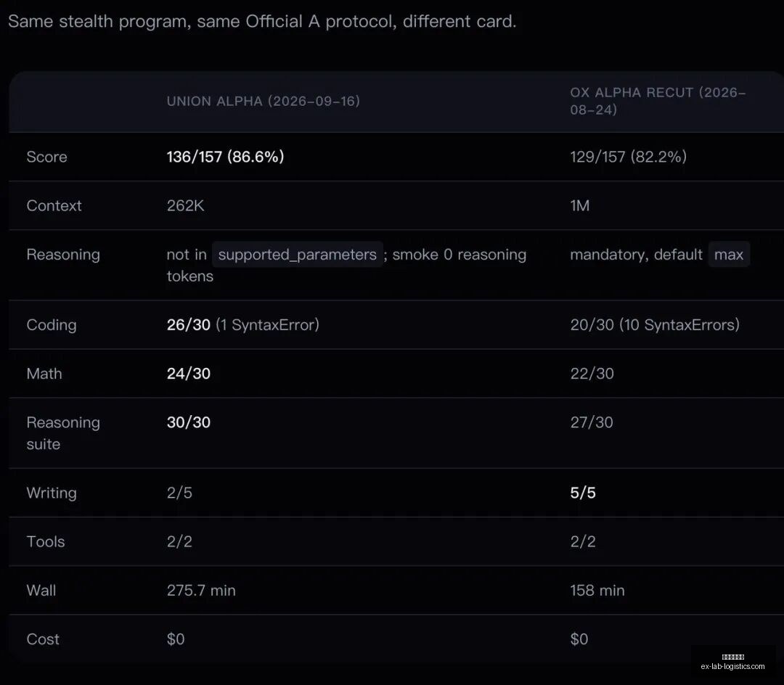The width and height of the screenshot is (784, 685).
Task: Select the "Wall" row label
Action: click(41, 591)
